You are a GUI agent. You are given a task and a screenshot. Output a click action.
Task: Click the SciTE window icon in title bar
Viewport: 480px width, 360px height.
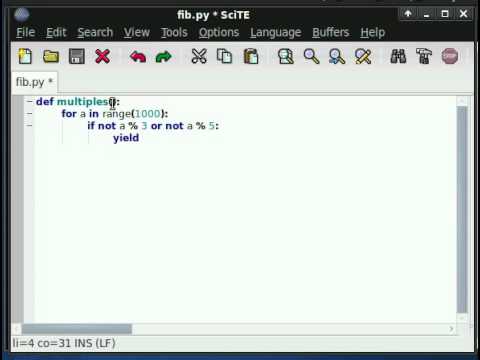22,14
